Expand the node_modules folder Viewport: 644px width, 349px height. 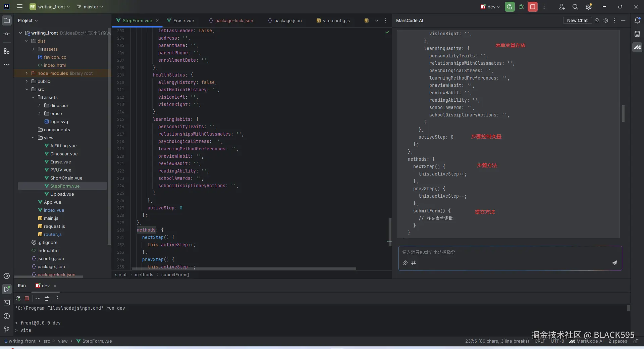(27, 73)
